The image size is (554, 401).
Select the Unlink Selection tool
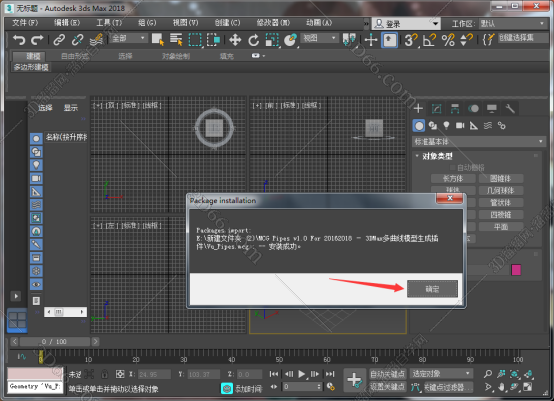pyautogui.click(x=77, y=40)
